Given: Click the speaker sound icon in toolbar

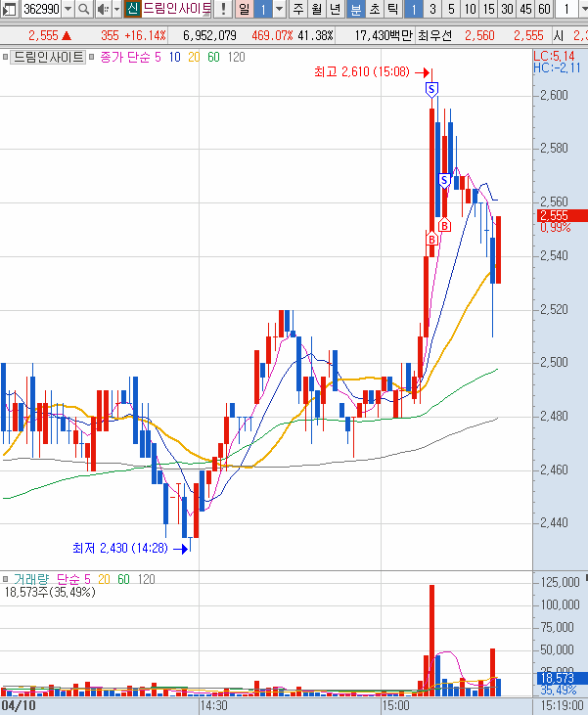Looking at the screenshot, I should coord(102,10).
